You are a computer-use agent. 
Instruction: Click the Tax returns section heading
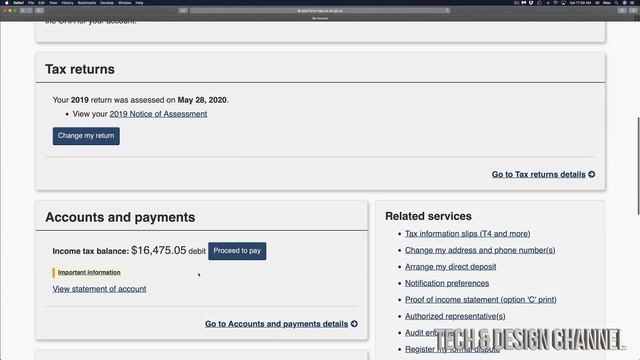(x=80, y=69)
